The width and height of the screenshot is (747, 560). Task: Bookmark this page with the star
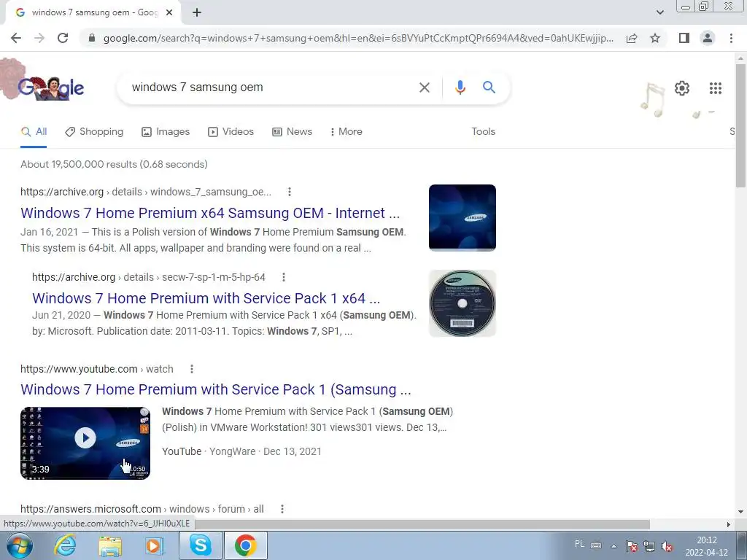pyautogui.click(x=655, y=38)
